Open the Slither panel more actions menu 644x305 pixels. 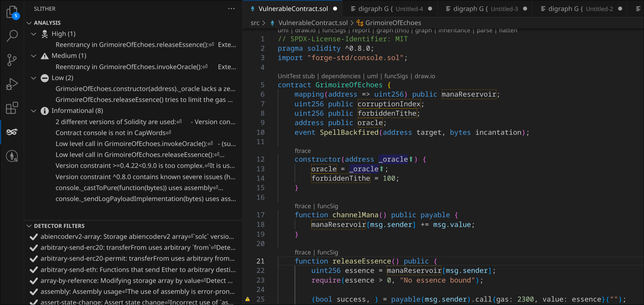pyautogui.click(x=231, y=9)
